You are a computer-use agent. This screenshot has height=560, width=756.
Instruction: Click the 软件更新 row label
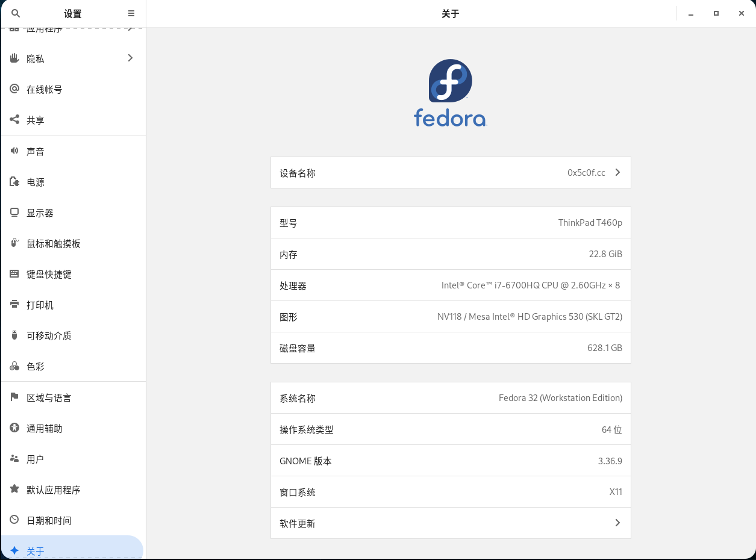click(x=298, y=523)
